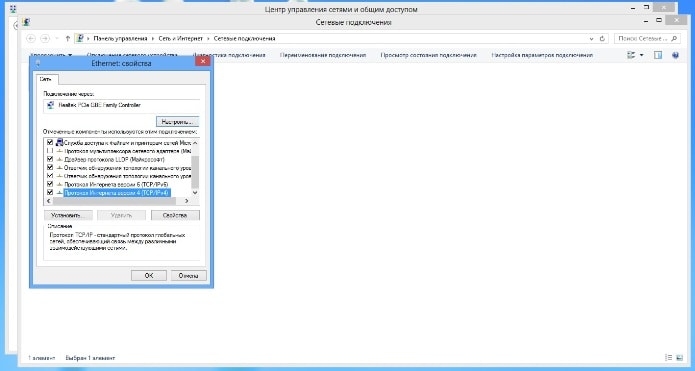Open the Упорядочить dropdown menu
The width and height of the screenshot is (695, 371).
51,55
